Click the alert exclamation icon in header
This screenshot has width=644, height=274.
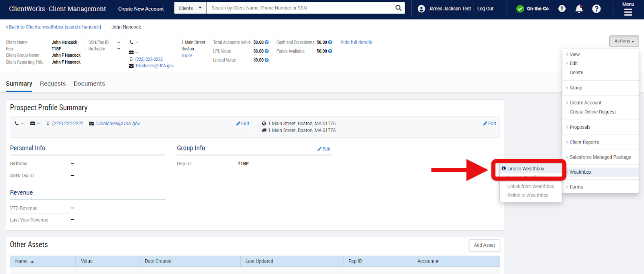click(x=562, y=9)
